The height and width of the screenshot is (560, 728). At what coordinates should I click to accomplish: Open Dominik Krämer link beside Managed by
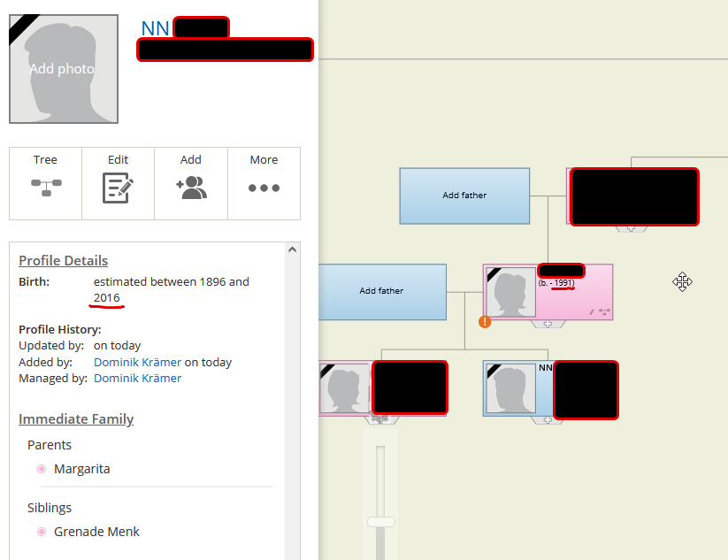tap(137, 378)
